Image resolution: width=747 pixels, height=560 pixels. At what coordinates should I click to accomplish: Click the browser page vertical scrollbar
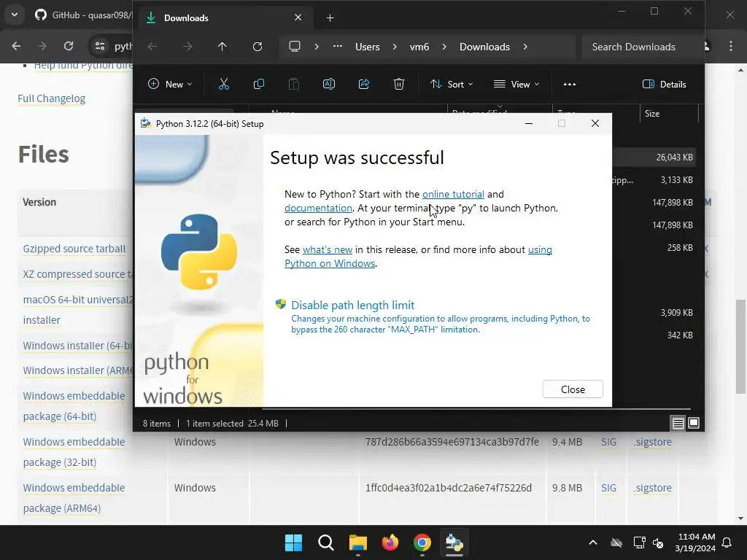740,346
